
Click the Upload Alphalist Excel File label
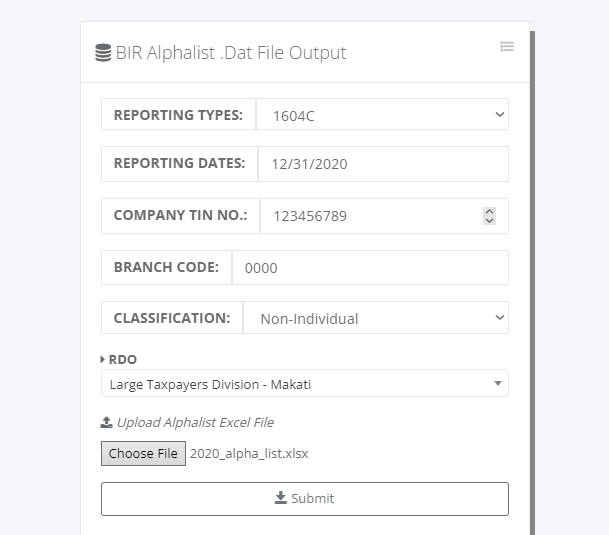(195, 422)
